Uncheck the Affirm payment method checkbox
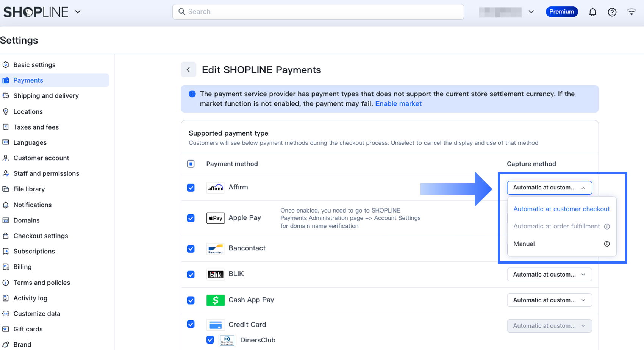Viewport: 644px width, 350px height. 191,188
